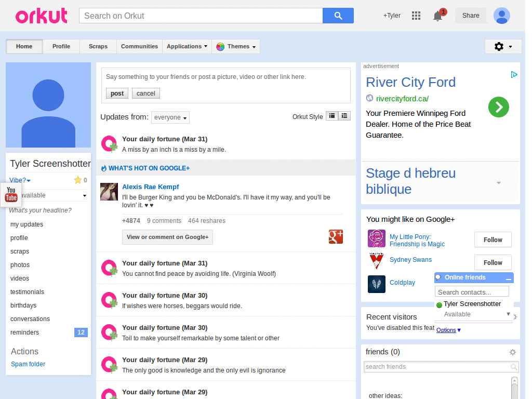Go to the Home tab
The height and width of the screenshot is (399, 532).
coord(24,46)
